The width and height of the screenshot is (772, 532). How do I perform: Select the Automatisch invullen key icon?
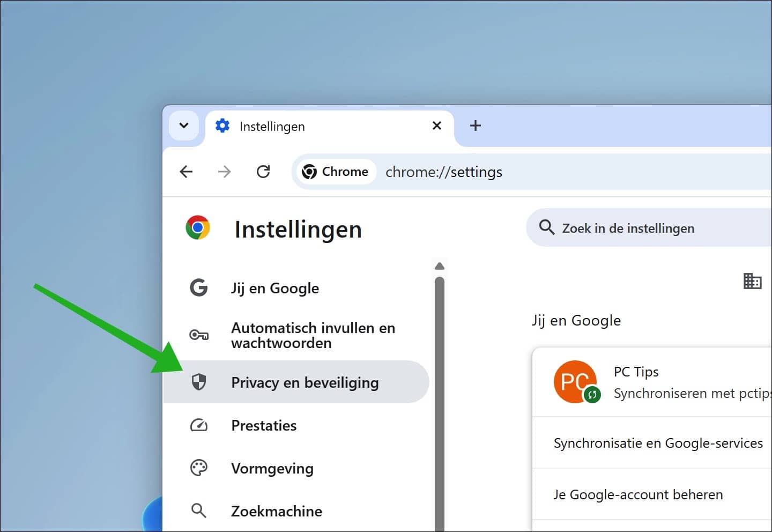(199, 335)
